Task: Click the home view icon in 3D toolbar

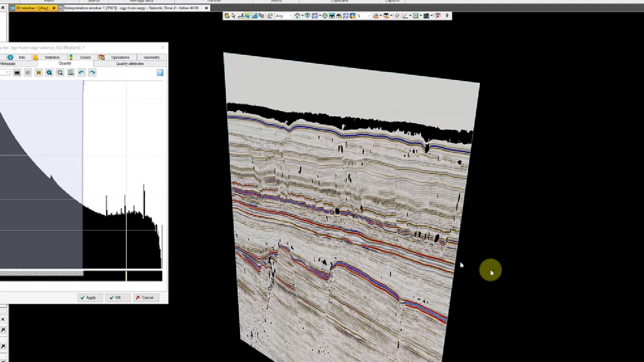Action: click(297, 16)
